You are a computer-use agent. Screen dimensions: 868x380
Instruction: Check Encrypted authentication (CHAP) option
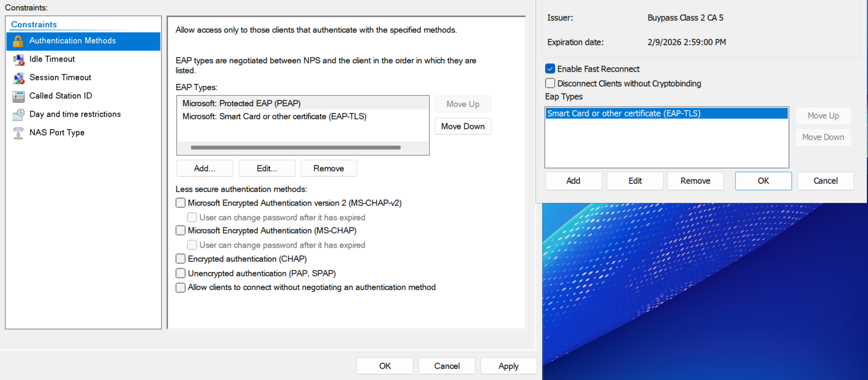click(x=181, y=259)
